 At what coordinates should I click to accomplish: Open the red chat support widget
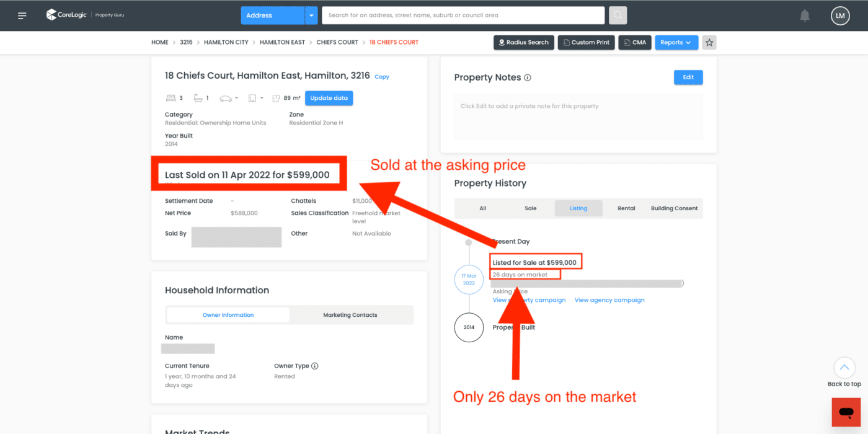pos(846,412)
